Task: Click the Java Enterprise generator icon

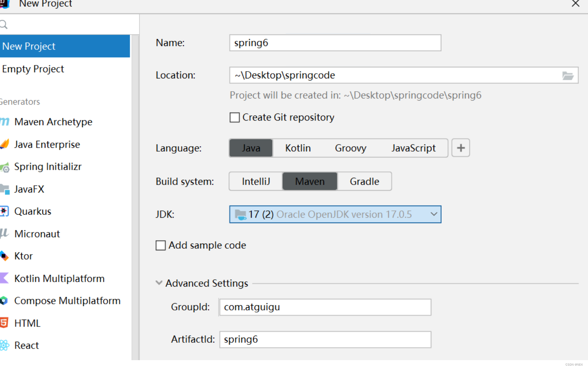Action: (4, 144)
